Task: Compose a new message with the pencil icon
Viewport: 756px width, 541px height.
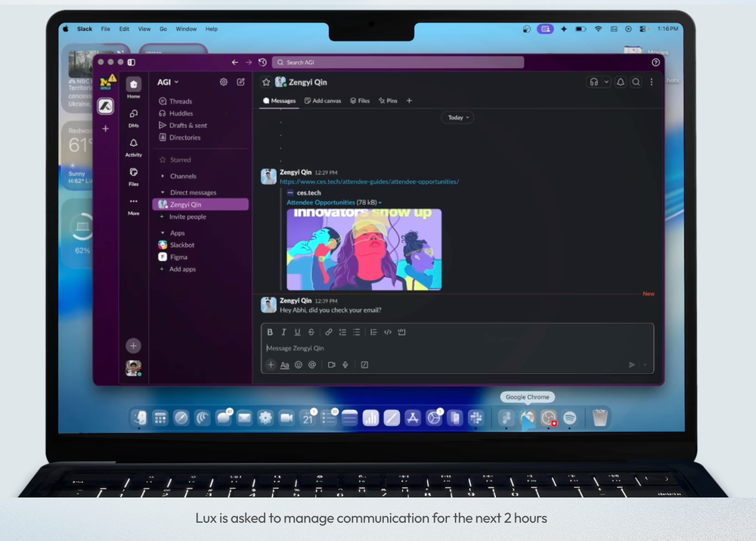Action: [x=240, y=82]
